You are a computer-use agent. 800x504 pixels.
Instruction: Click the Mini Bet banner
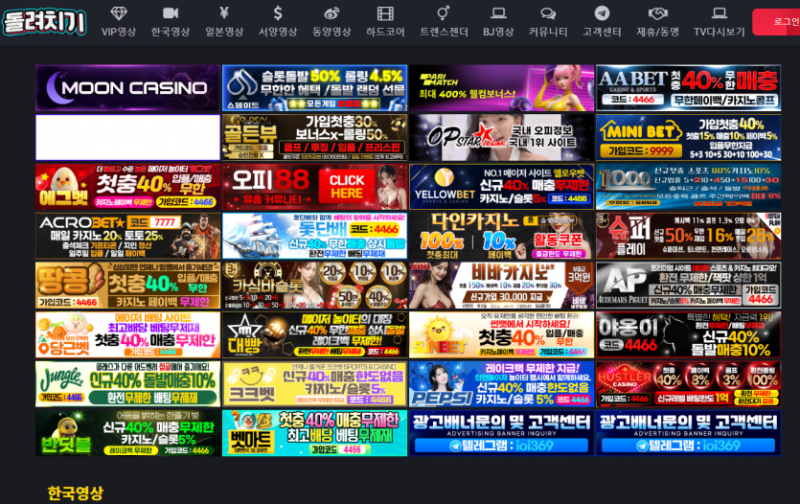click(688, 137)
